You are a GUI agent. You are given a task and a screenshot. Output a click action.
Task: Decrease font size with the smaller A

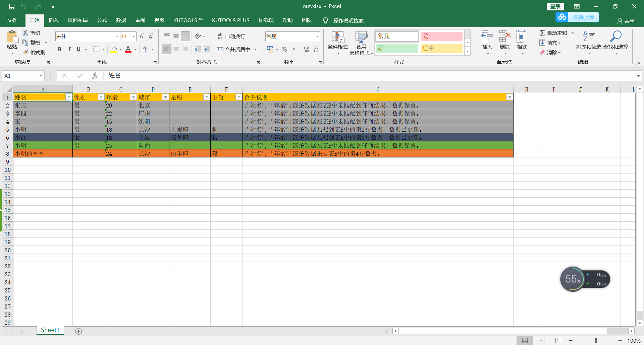pos(151,36)
